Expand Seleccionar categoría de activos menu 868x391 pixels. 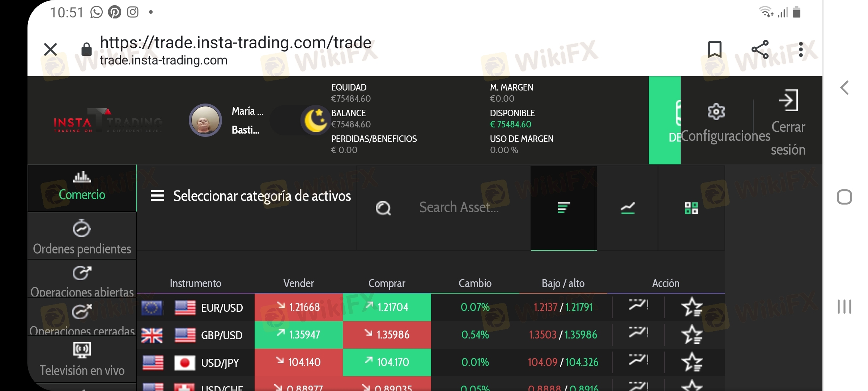coord(251,196)
